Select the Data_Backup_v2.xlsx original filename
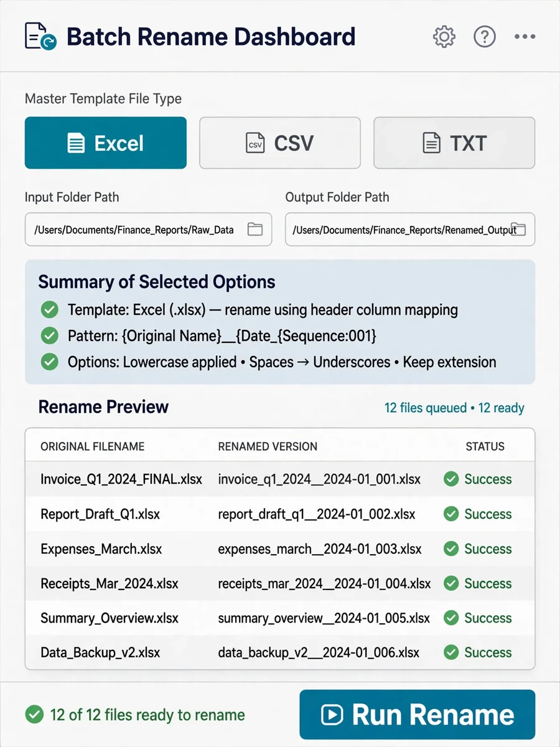The height and width of the screenshot is (747, 560). [x=100, y=653]
